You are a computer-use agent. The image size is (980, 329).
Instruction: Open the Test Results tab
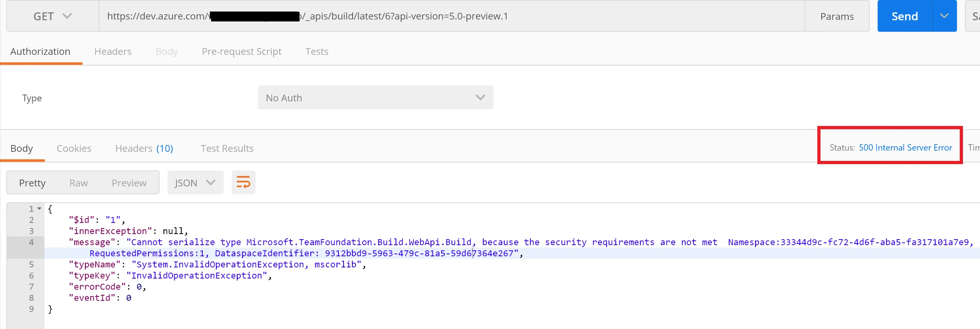pos(227,149)
